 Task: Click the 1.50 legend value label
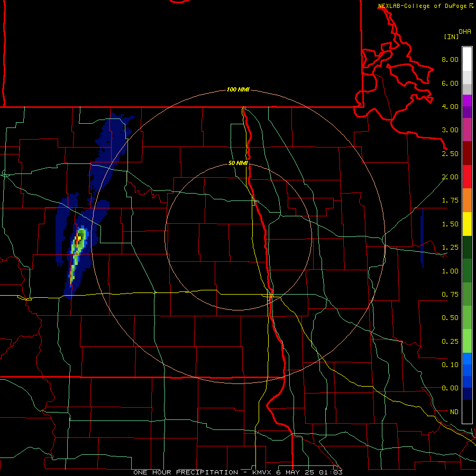(450, 224)
